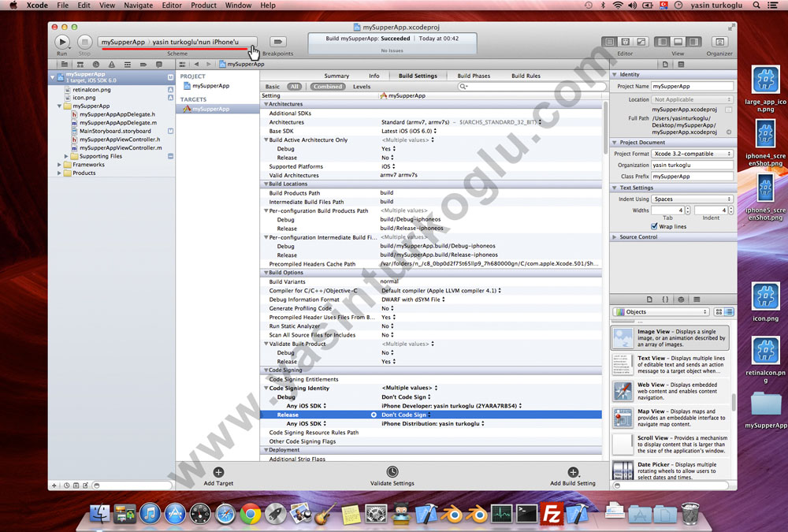Select the All settings filter
This screenshot has width=788, height=532.
coord(295,87)
